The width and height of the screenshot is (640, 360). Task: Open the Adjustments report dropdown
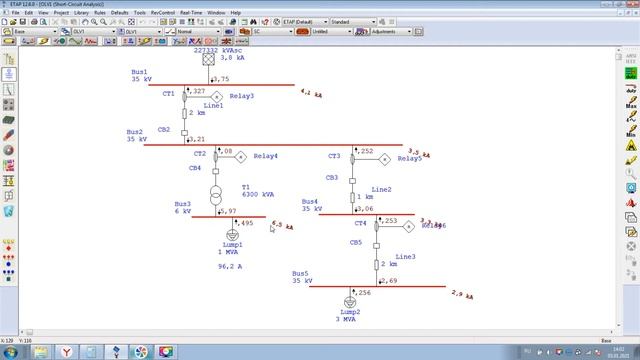tap(391, 31)
